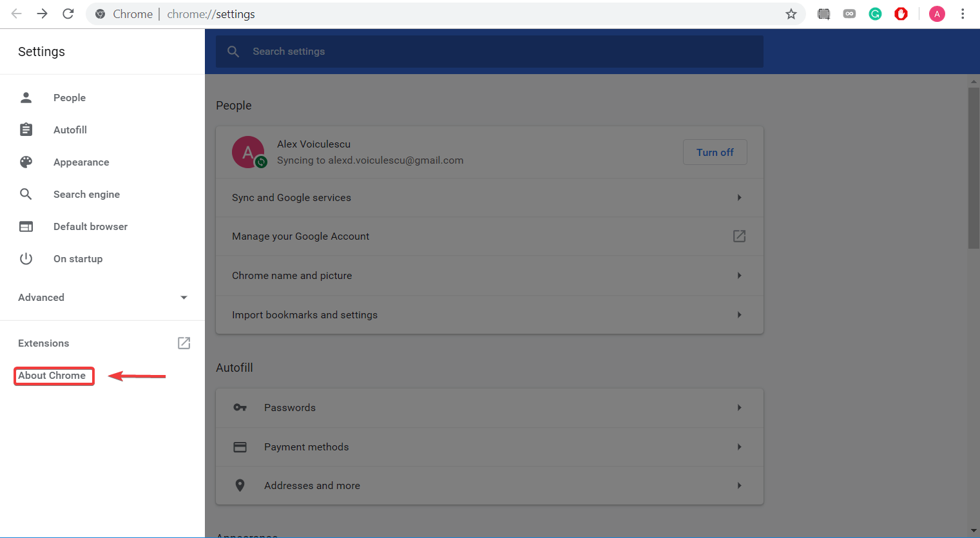980x538 pixels.
Task: Click the On startup power icon in sidebar
Action: tap(26, 258)
